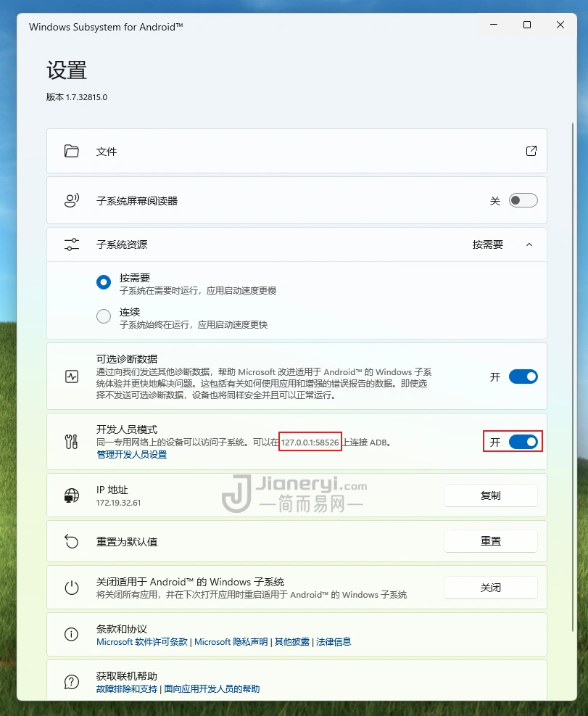Click the 设置 page heading
588x716 pixels.
tap(67, 70)
